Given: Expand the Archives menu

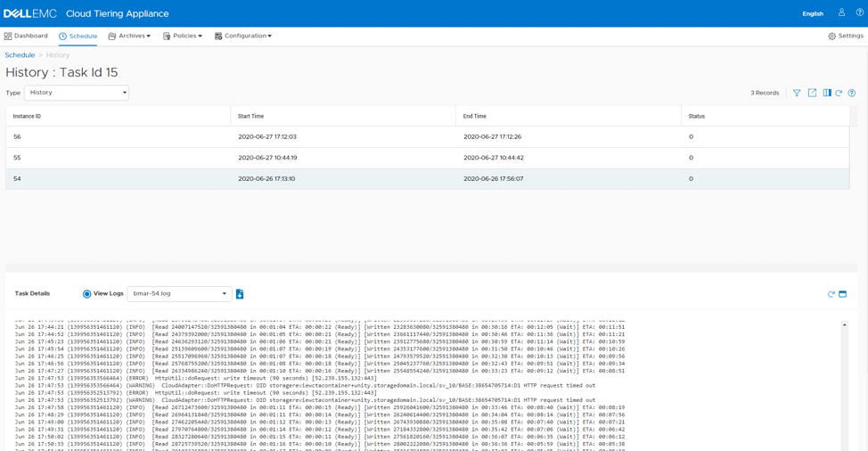Looking at the screenshot, I should (129, 36).
